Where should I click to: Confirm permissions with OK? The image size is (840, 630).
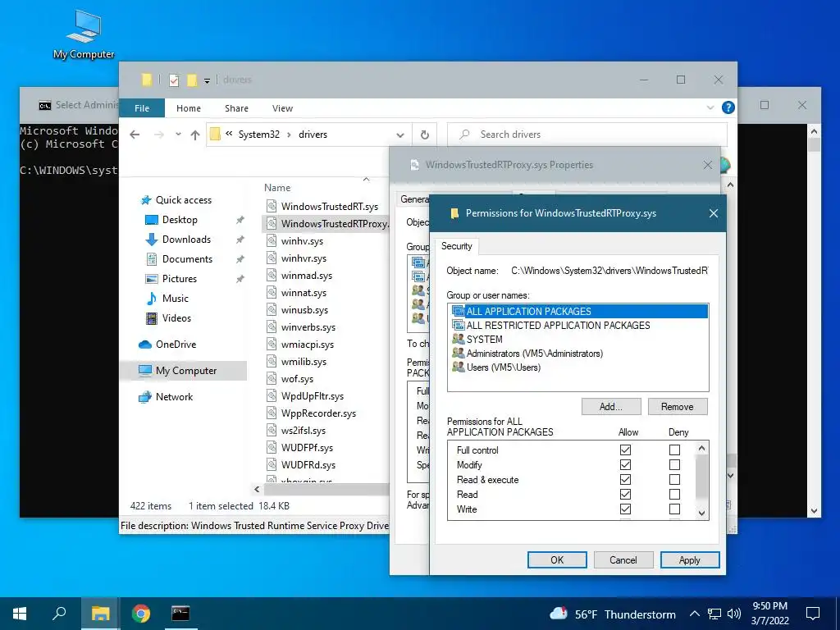(557, 559)
